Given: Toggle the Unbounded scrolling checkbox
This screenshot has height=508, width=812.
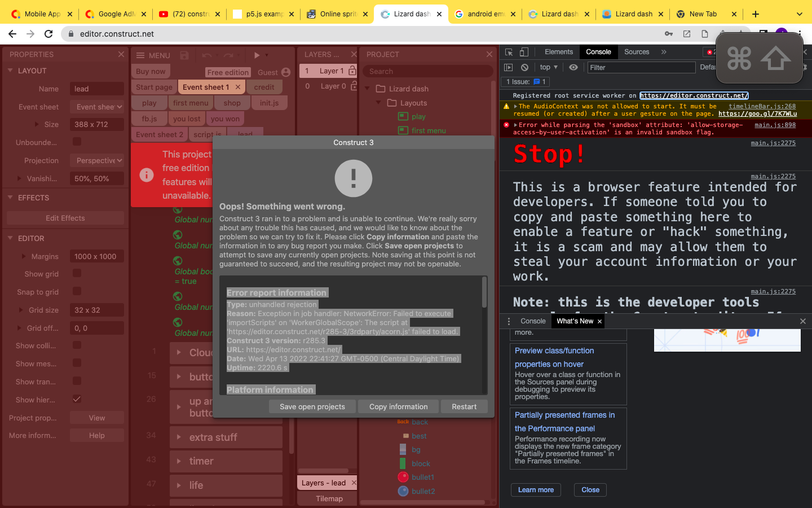Looking at the screenshot, I should pyautogui.click(x=77, y=142).
